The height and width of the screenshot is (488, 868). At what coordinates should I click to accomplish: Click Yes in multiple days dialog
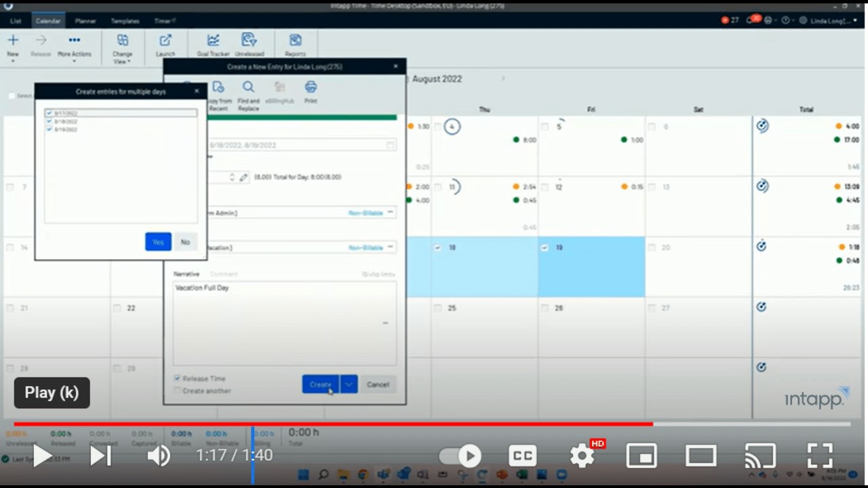[158, 242]
